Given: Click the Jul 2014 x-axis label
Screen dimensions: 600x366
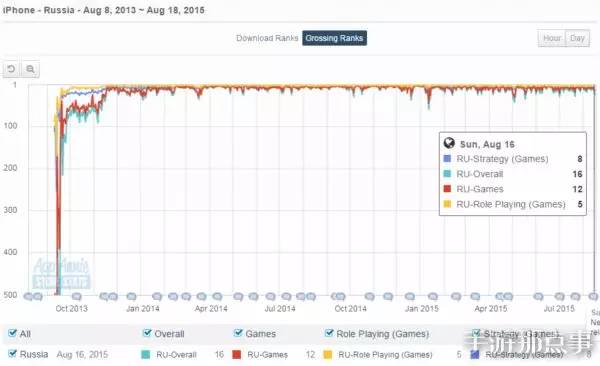Looking at the screenshot, I should [x=280, y=309].
